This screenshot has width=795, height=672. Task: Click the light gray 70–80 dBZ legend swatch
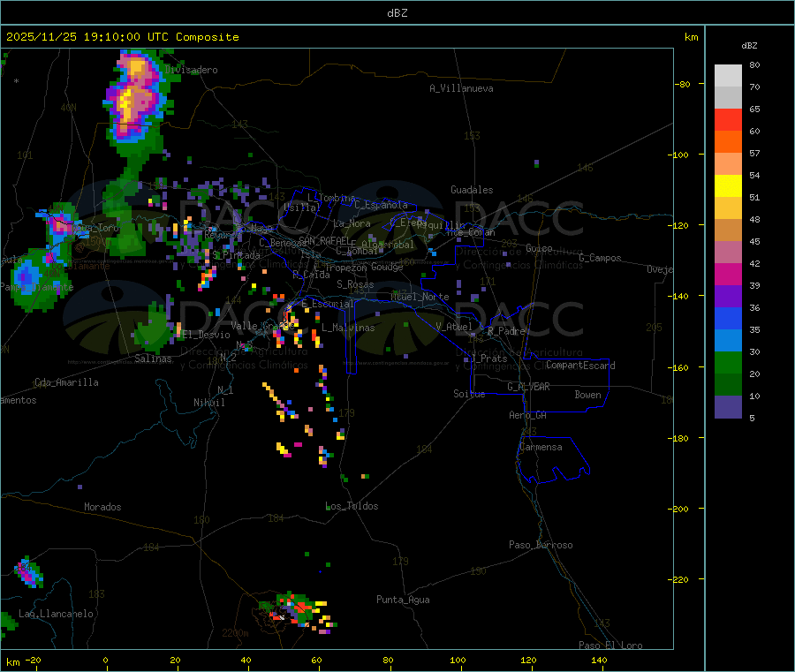728,76
